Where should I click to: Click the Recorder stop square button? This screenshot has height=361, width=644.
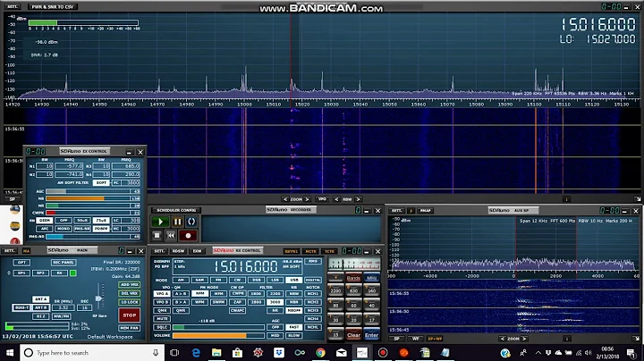tap(157, 236)
